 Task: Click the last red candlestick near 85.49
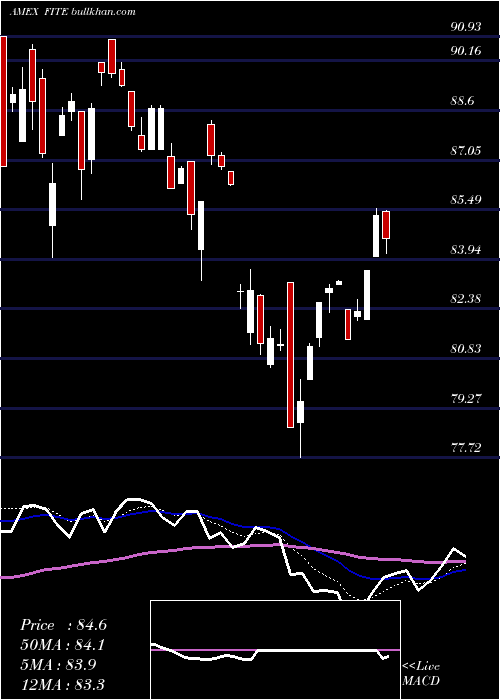386,225
